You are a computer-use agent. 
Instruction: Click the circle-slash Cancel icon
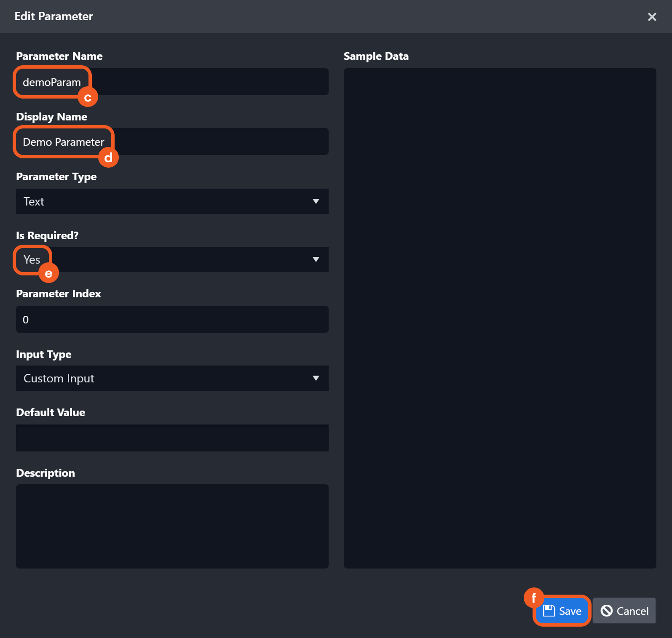pos(606,611)
